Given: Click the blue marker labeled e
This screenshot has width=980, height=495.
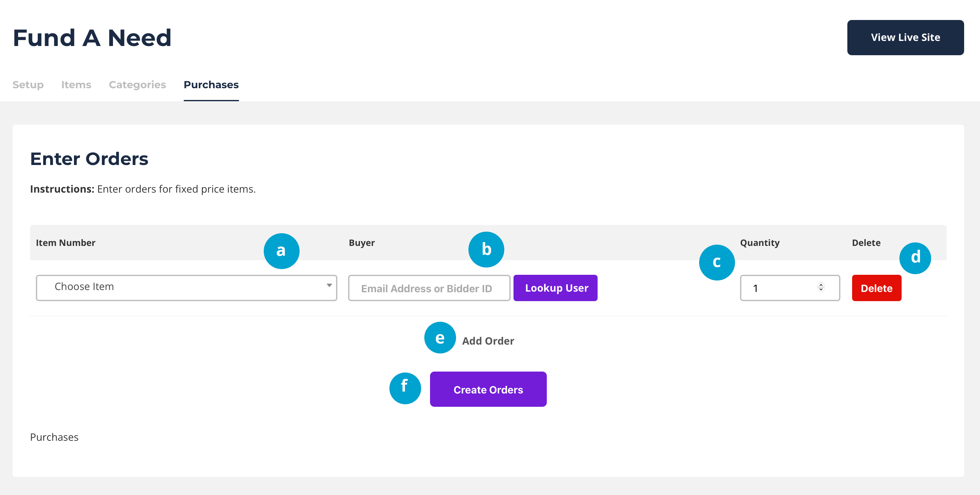Looking at the screenshot, I should point(440,338).
